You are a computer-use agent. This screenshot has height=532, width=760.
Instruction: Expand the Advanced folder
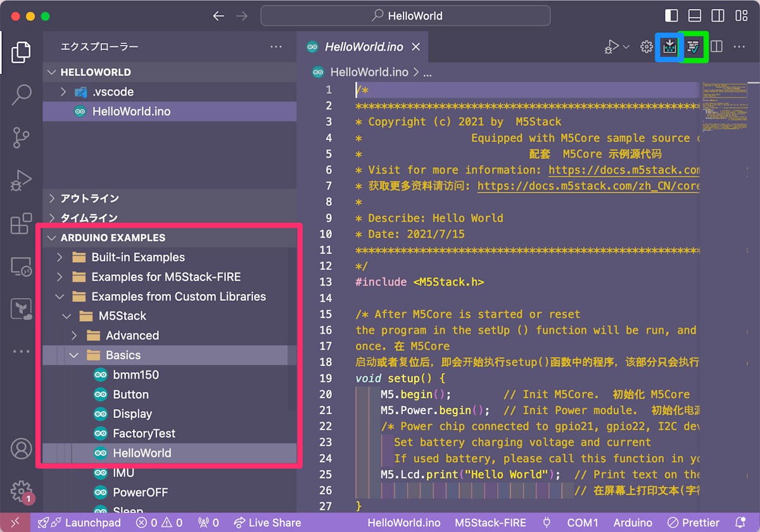click(170, 336)
